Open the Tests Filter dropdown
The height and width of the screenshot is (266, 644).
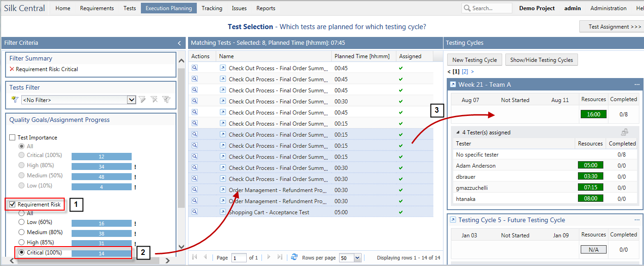pyautogui.click(x=131, y=100)
